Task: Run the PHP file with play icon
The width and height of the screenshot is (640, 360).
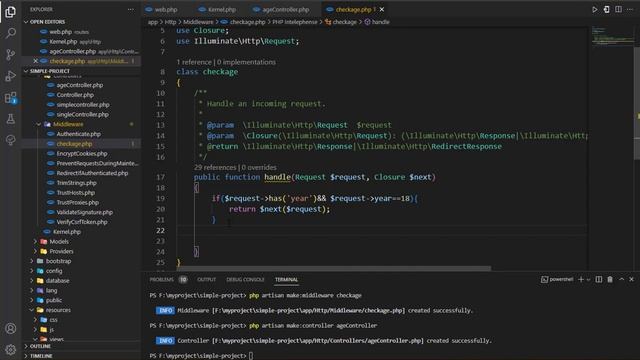Action: tap(594, 9)
